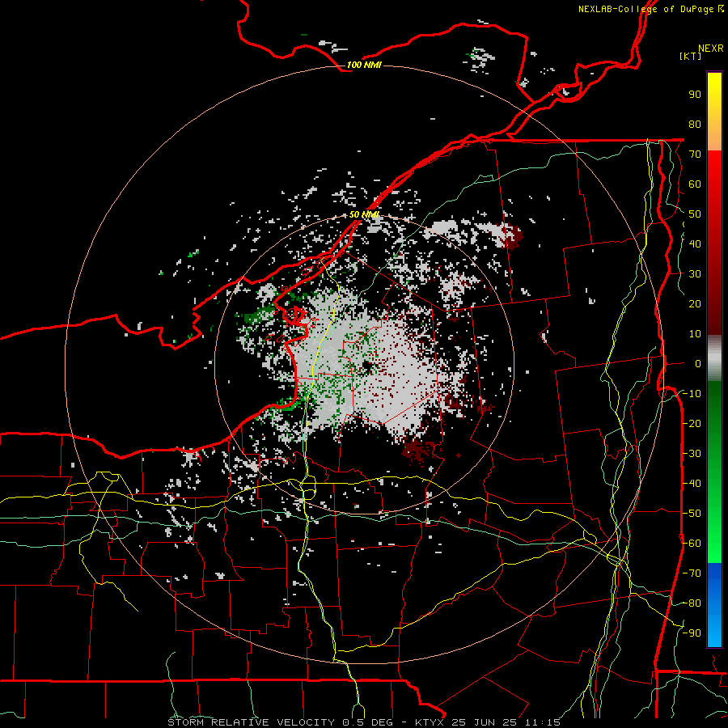The width and height of the screenshot is (728, 728).
Task: Click the STORM RELATIVE VELOCITY caption text
Action: click(x=251, y=722)
